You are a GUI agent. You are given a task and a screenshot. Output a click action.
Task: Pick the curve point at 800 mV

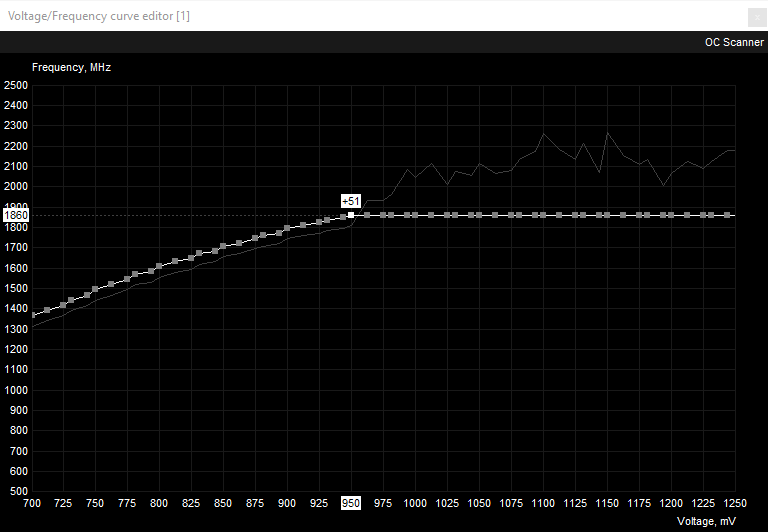[160, 265]
